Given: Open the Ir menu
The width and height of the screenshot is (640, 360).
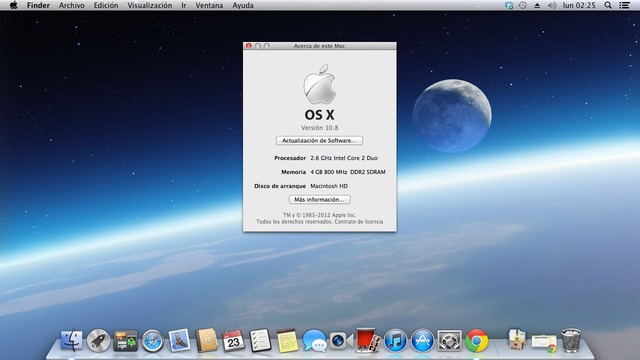Looking at the screenshot, I should pyautogui.click(x=184, y=5).
